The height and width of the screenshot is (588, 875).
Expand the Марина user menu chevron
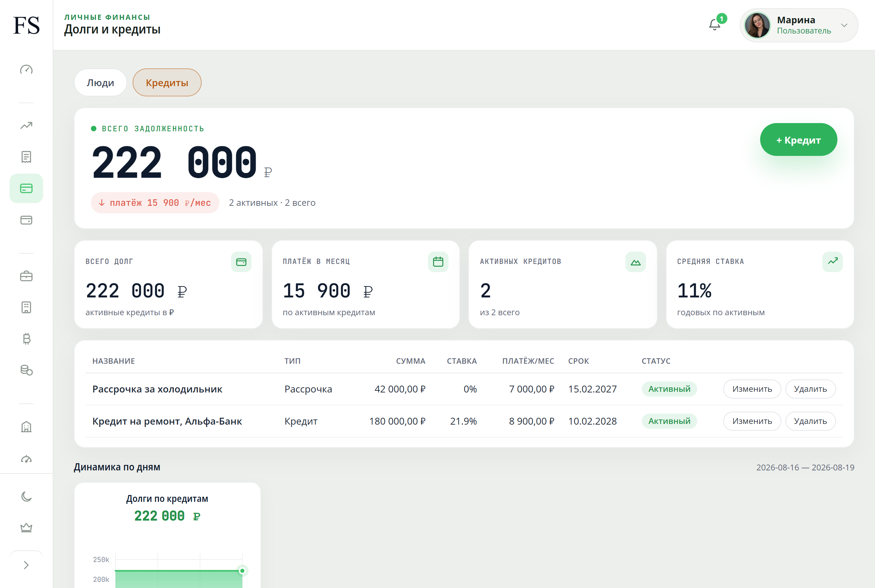pos(844,26)
